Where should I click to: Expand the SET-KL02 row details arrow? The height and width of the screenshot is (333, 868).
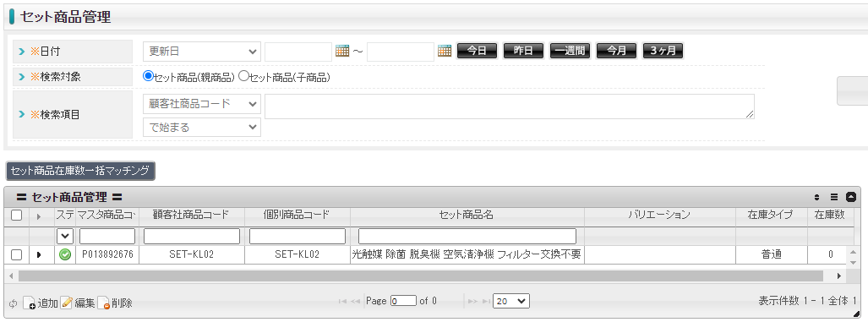click(39, 255)
